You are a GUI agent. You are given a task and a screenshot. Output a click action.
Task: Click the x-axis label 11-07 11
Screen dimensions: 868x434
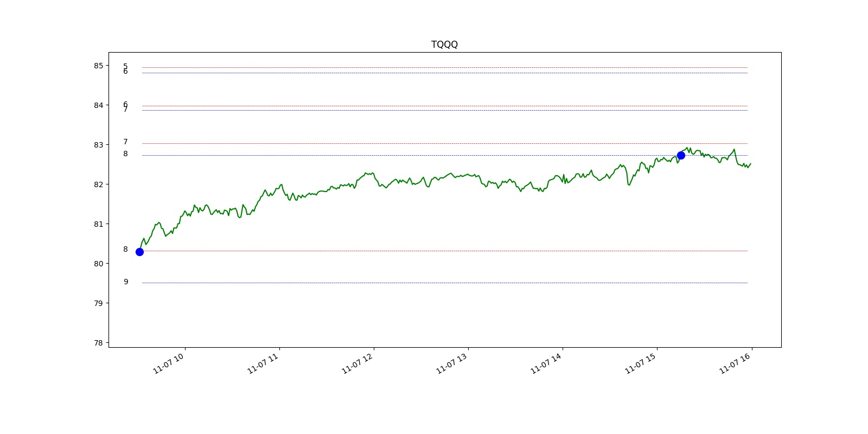coord(263,363)
